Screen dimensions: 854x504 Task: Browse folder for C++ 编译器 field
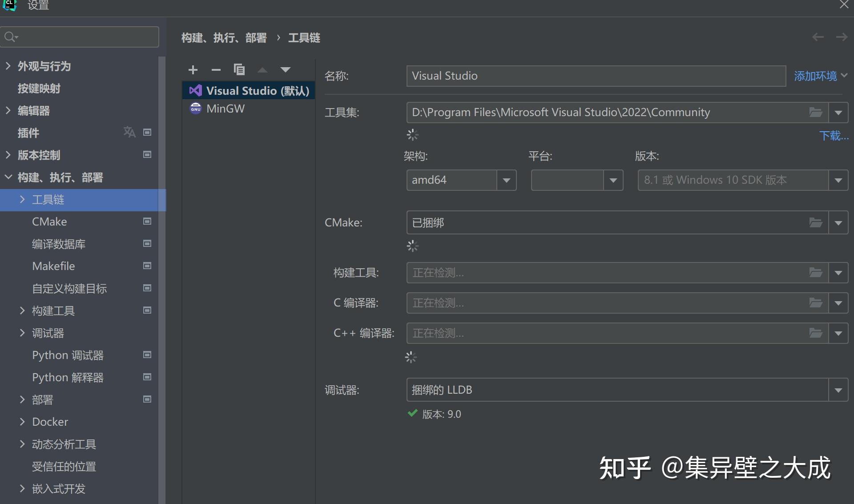(x=816, y=333)
